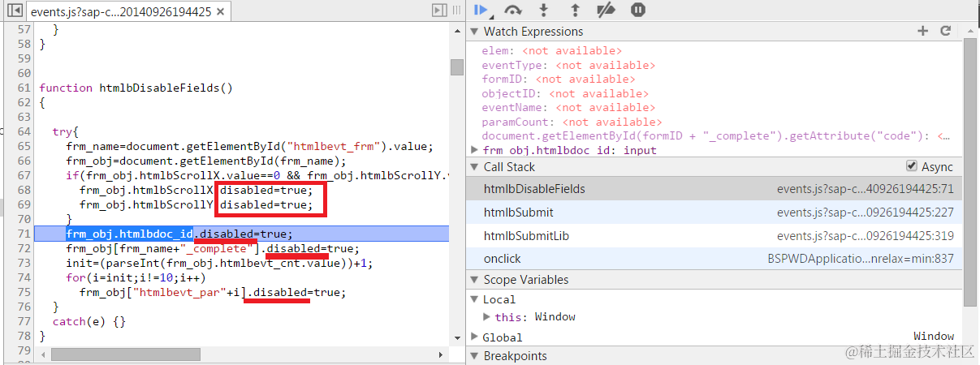Click the 'paramCount' watch entry
This screenshot has width=980, height=365.
point(572,122)
